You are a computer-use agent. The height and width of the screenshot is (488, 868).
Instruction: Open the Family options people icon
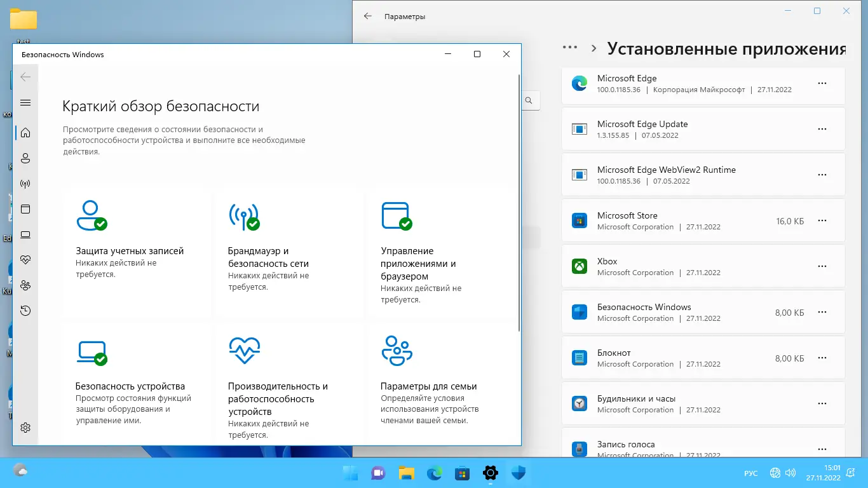pos(25,285)
